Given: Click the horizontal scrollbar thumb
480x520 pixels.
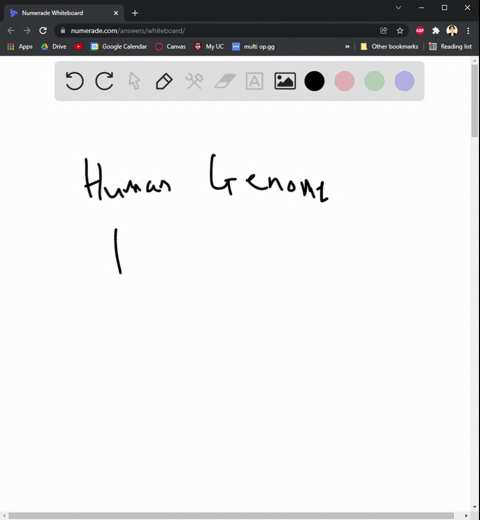Looking at the screenshot, I should 231,516.
